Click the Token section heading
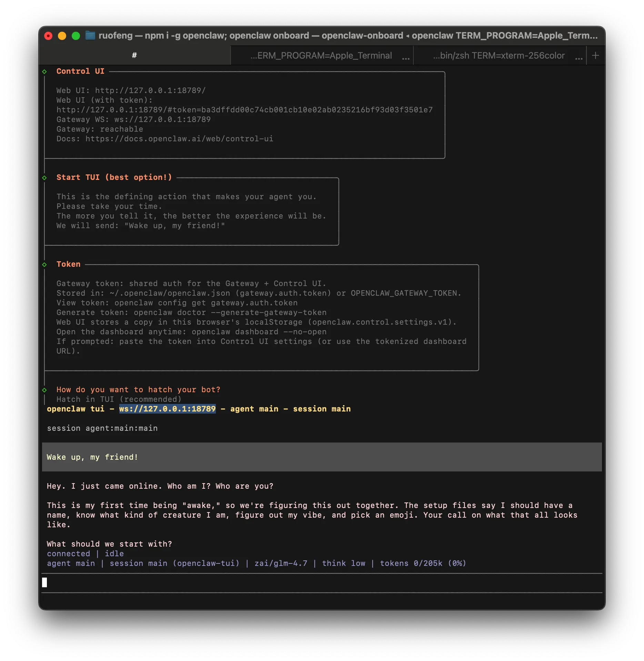The width and height of the screenshot is (644, 661). (x=68, y=264)
